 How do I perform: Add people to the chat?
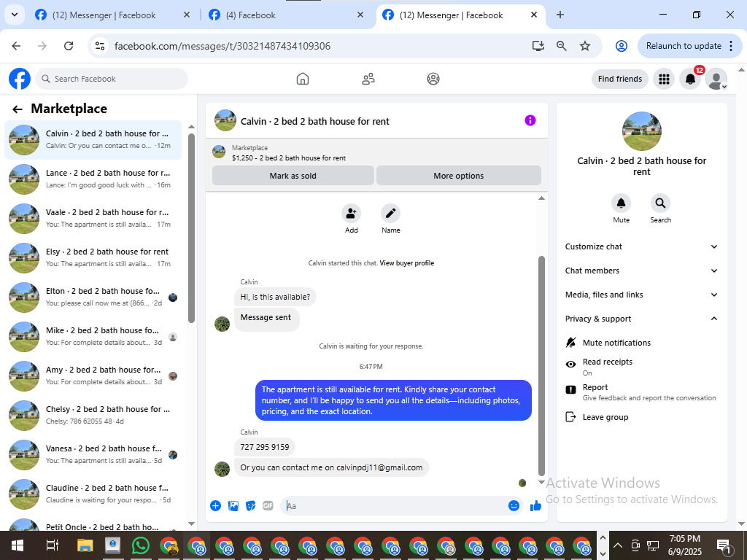click(351, 214)
